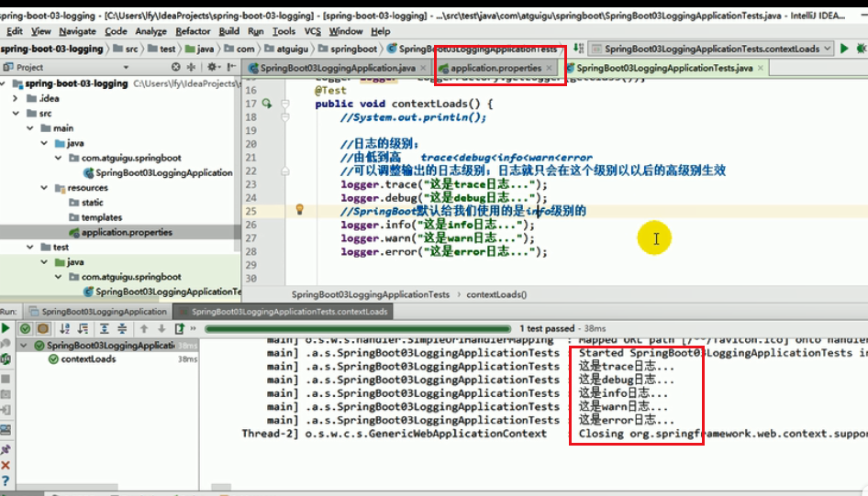Click the lightbulb intention icon on line 25
This screenshot has height=496, width=868.
tap(299, 210)
